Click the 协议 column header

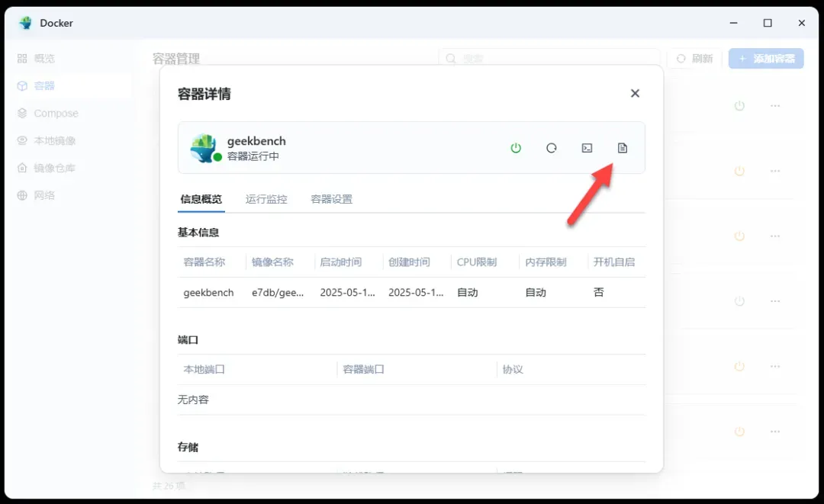513,370
